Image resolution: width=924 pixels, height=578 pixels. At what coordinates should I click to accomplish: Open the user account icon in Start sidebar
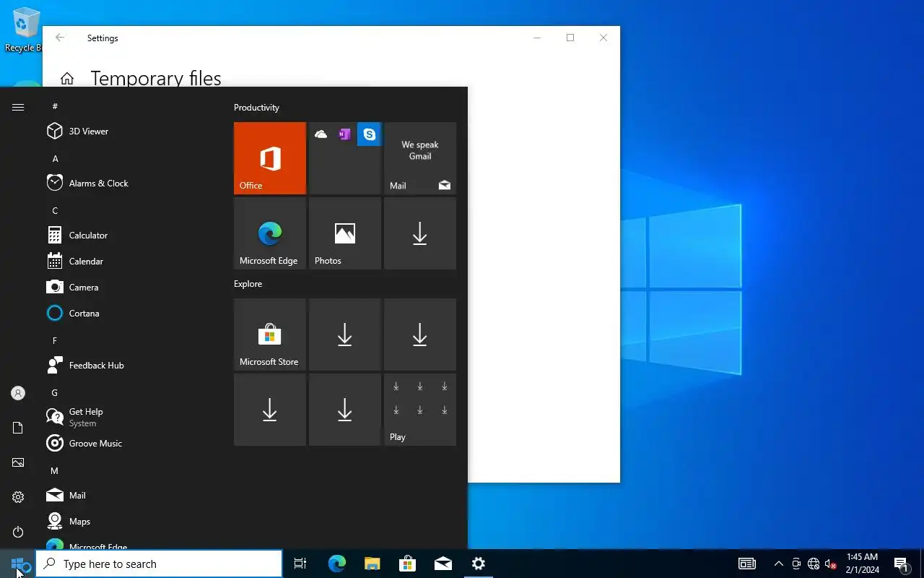coord(18,393)
